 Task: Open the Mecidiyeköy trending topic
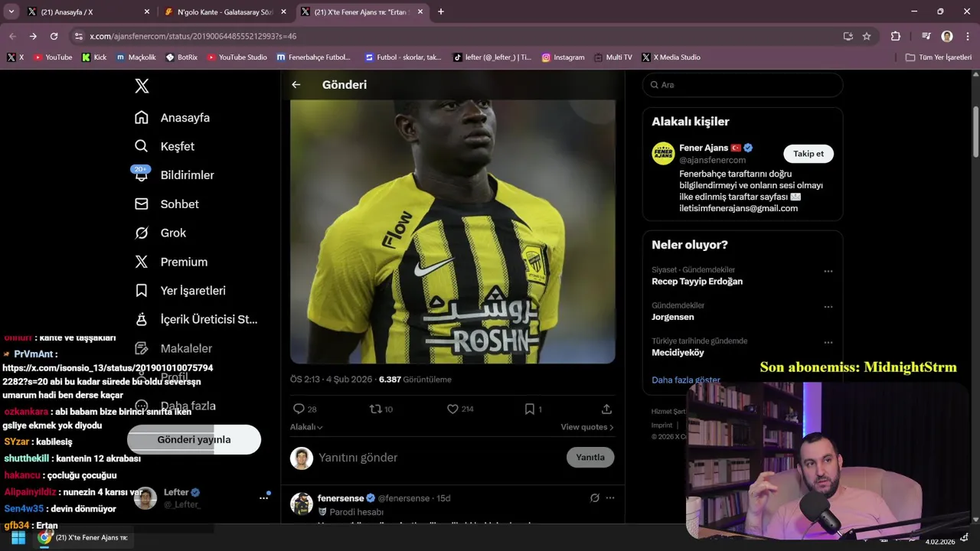click(x=678, y=353)
